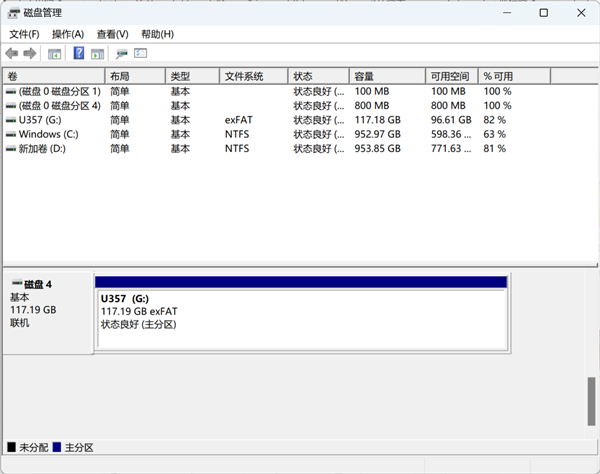Viewport: 600px width, 474px height.
Task: Open the 帮助(H) menu
Action: (x=157, y=34)
